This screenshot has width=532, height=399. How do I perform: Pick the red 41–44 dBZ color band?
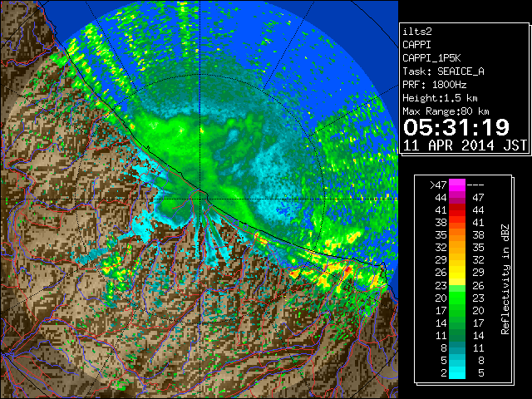tap(457, 210)
